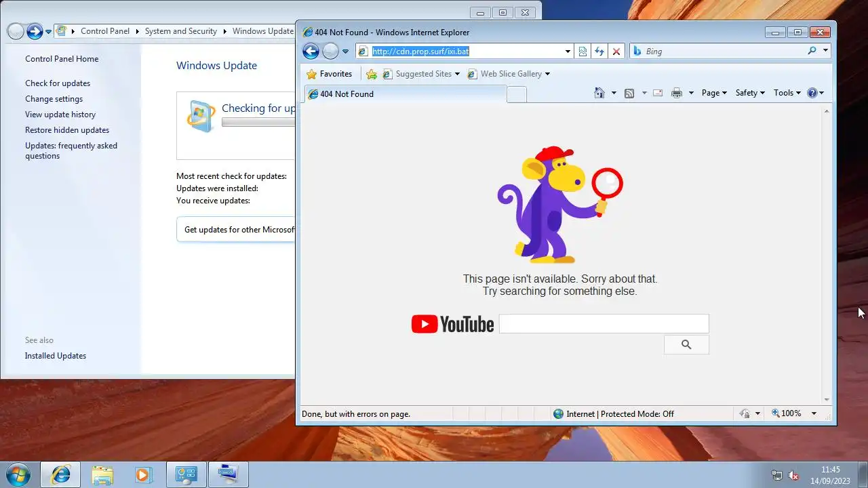Open Control Panel Home link
The image size is (868, 488).
pyautogui.click(x=62, y=59)
